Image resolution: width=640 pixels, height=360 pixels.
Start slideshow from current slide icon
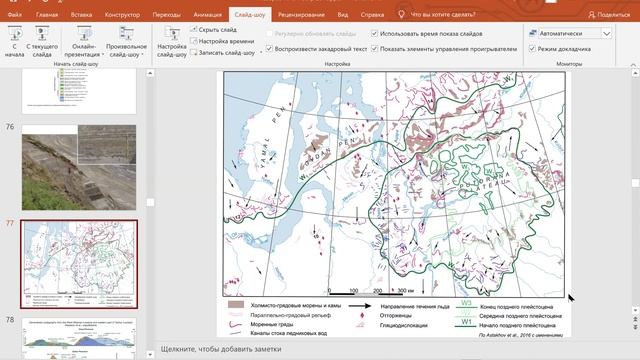(42, 33)
